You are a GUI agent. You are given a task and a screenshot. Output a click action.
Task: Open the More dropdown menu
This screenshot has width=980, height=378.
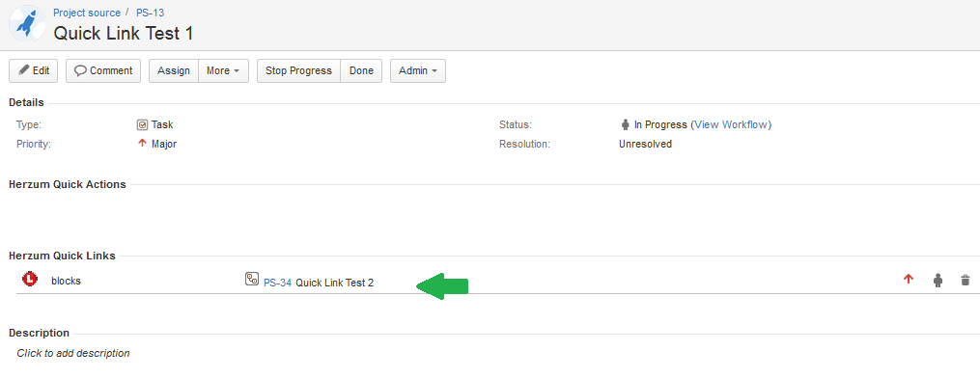click(223, 70)
